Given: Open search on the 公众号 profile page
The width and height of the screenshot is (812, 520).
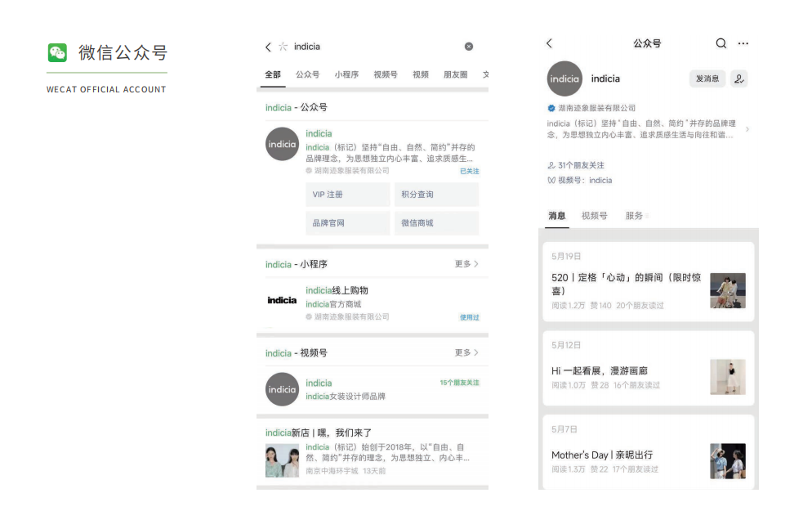Looking at the screenshot, I should 721,43.
